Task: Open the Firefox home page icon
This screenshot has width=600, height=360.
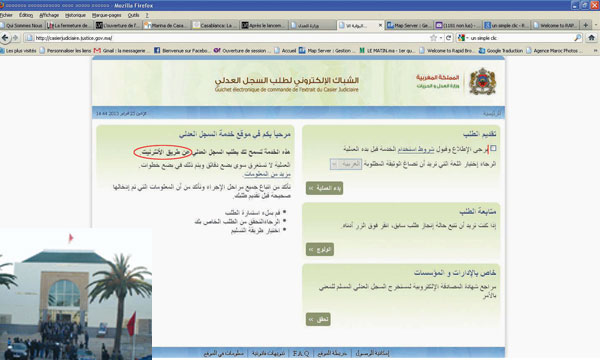Action: coord(591,37)
